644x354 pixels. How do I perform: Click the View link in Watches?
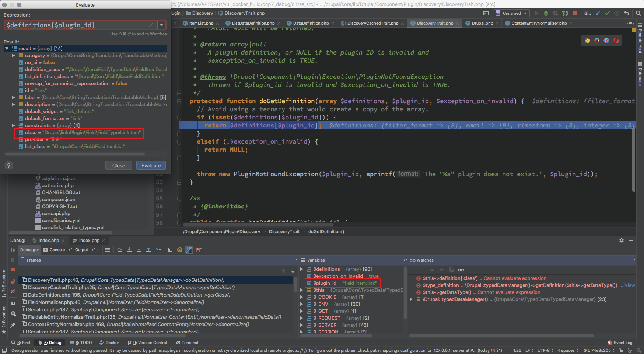[x=630, y=285]
